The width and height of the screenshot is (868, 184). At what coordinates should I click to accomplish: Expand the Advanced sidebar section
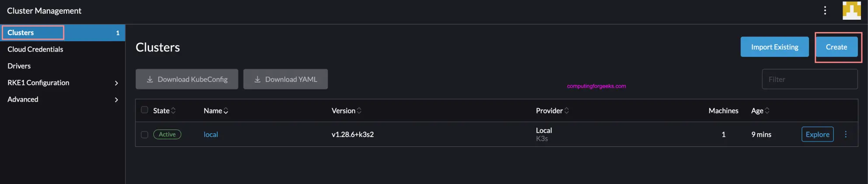coord(116,99)
